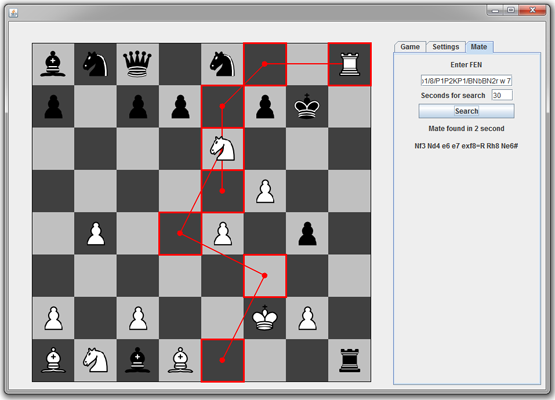Select the black bishop on c1
Image resolution: width=555 pixels, height=400 pixels.
[x=137, y=360]
